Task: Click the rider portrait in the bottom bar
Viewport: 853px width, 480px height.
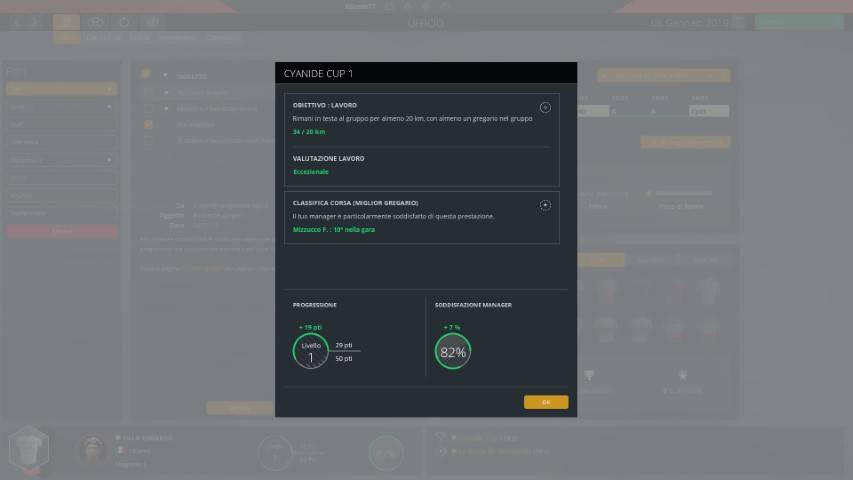Action: coord(94,450)
